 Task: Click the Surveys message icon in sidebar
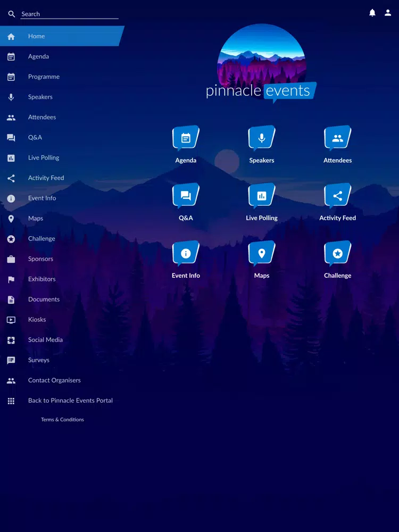click(11, 360)
